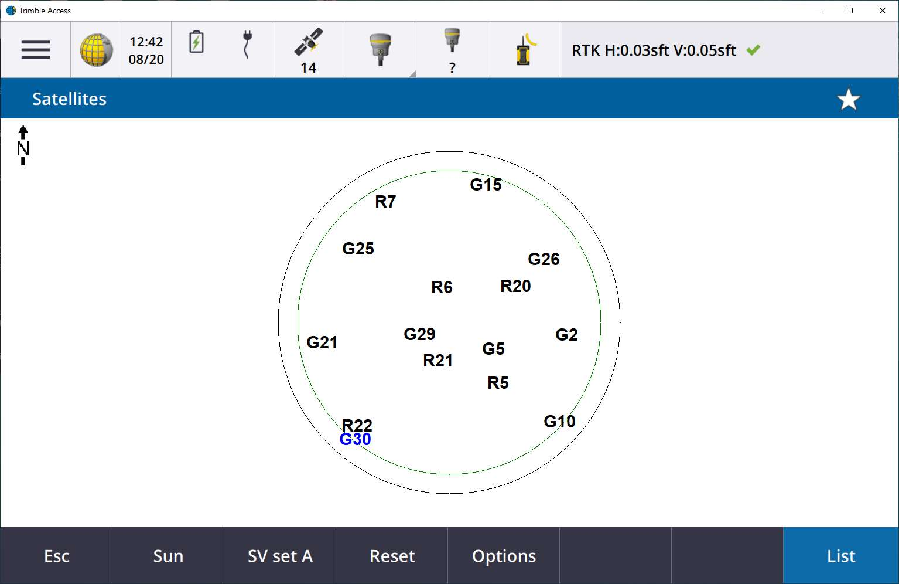This screenshot has height=584, width=899.
Task: Add Satellites screen to favorites star
Action: [x=849, y=99]
